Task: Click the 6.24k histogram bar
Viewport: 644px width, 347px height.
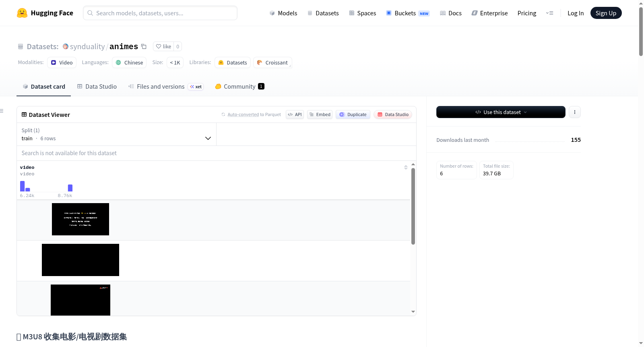Action: [22, 186]
